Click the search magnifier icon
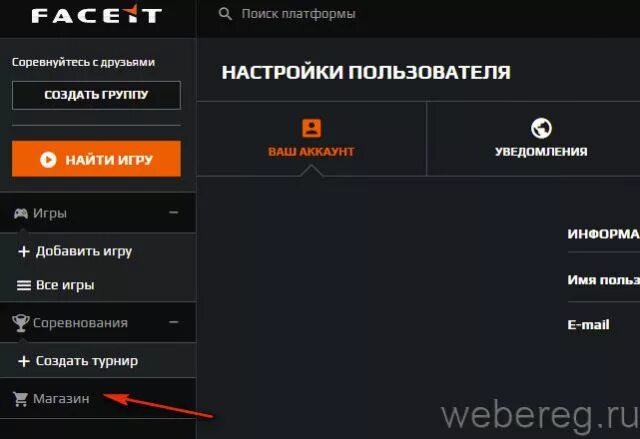This screenshot has width=640, height=439. pyautogui.click(x=225, y=14)
